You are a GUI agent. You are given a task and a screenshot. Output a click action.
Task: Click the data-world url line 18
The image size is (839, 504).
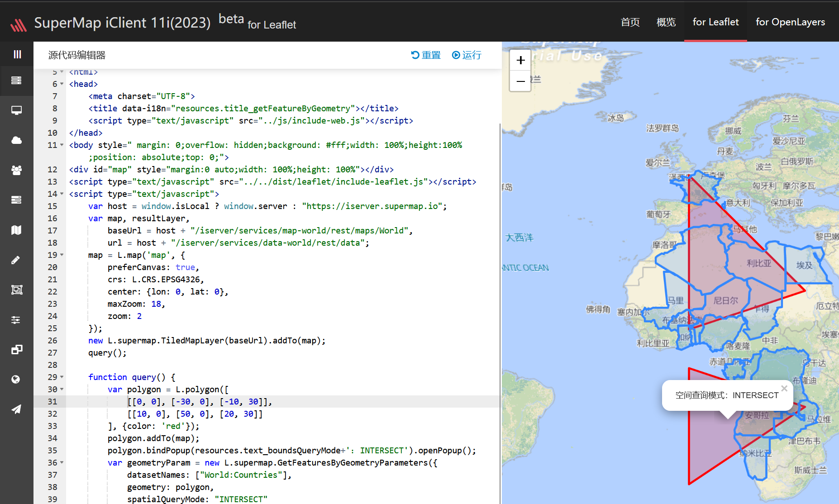click(x=238, y=243)
